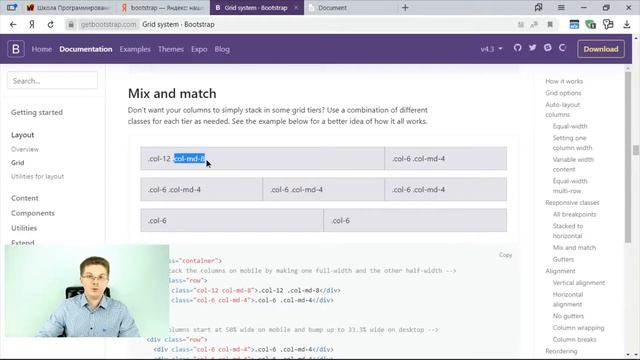
Task: Jump to Grid options section
Action: 563,93
